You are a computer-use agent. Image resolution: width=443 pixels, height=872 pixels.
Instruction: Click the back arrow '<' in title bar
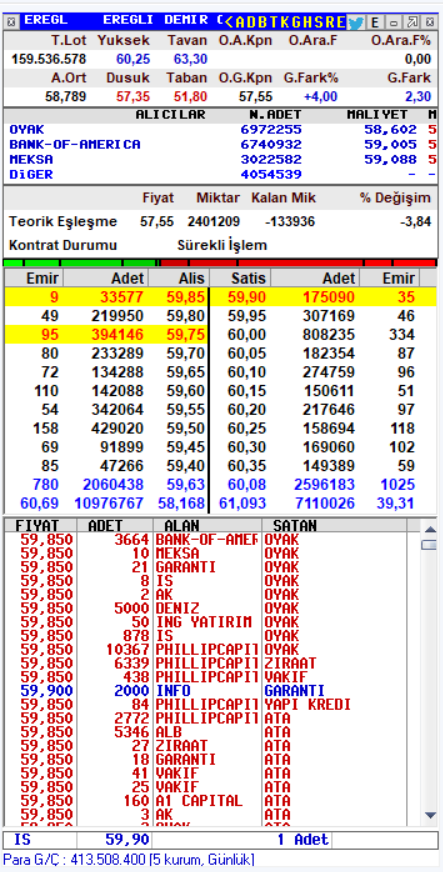(228, 22)
